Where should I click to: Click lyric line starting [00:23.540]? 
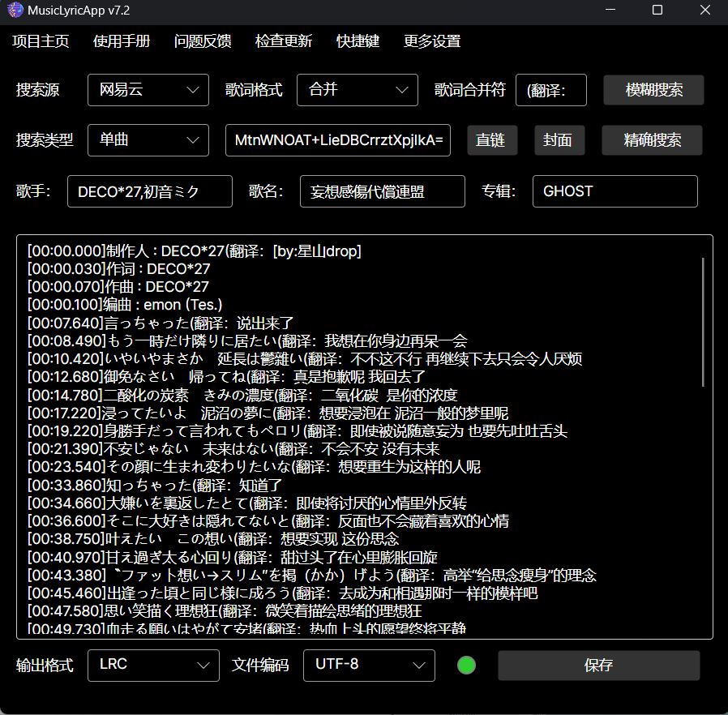click(254, 467)
